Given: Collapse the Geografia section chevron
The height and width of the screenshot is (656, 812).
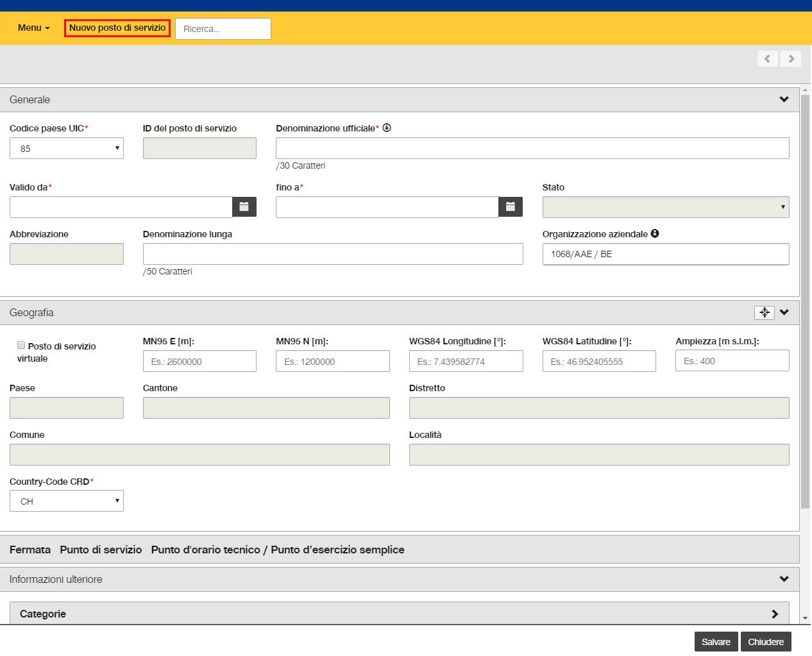Looking at the screenshot, I should coord(784,312).
